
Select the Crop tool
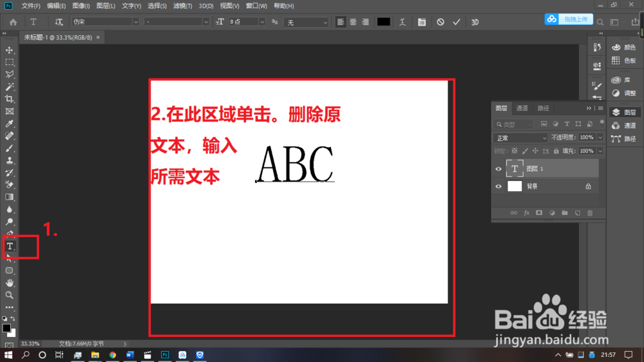click(x=9, y=99)
